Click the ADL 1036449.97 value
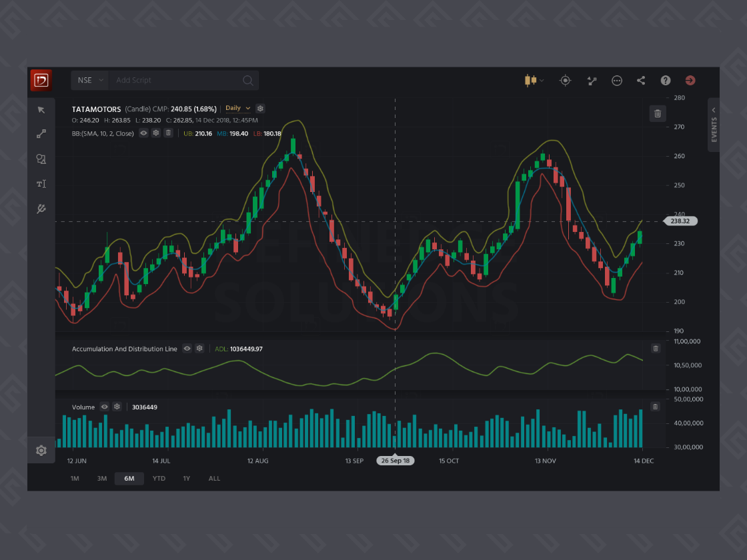Viewport: 747px width, 560px height. coord(239,349)
